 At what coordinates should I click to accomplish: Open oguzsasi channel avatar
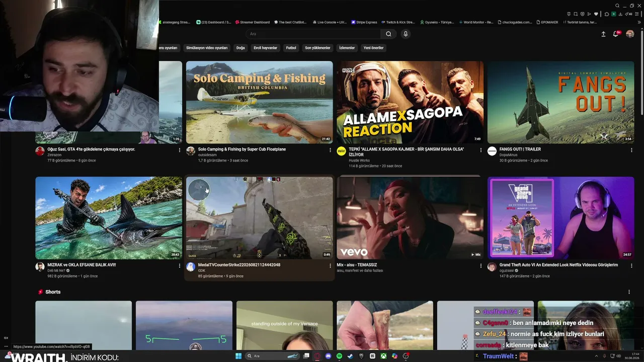coord(492,266)
